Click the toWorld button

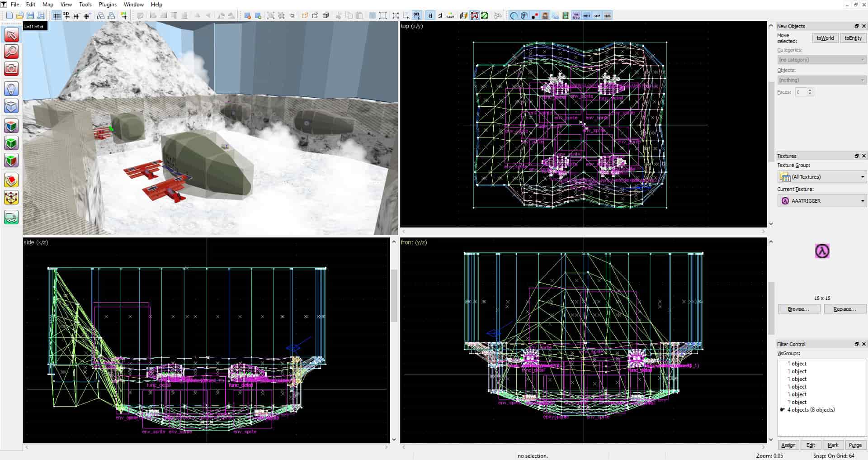click(825, 38)
